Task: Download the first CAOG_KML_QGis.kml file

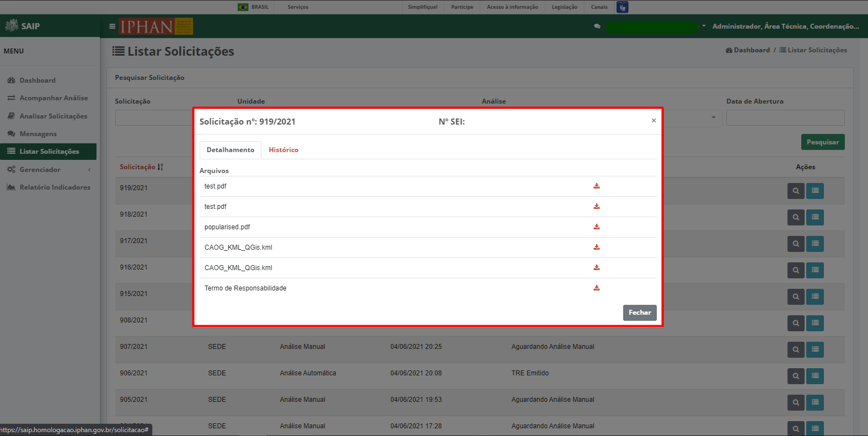Action: click(597, 247)
